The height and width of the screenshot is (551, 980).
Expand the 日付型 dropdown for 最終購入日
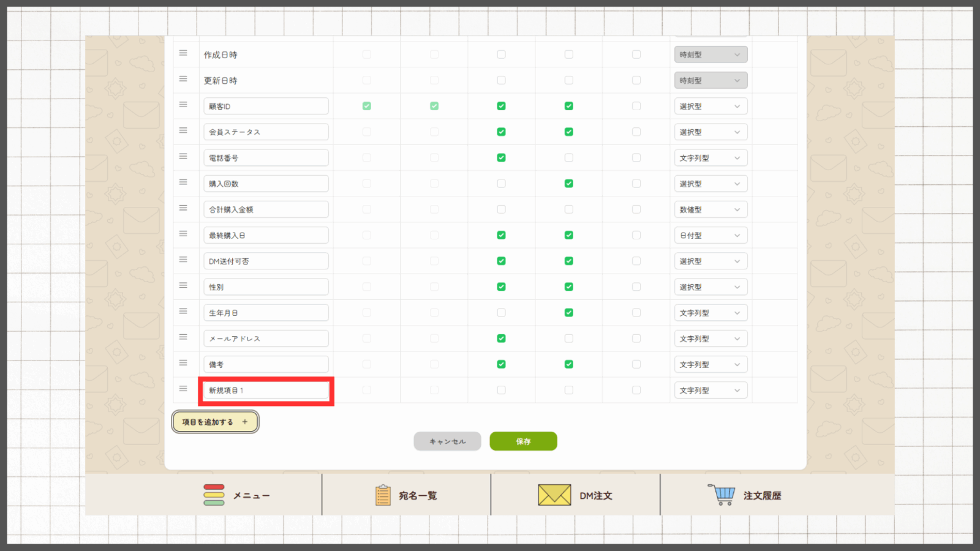[710, 235]
